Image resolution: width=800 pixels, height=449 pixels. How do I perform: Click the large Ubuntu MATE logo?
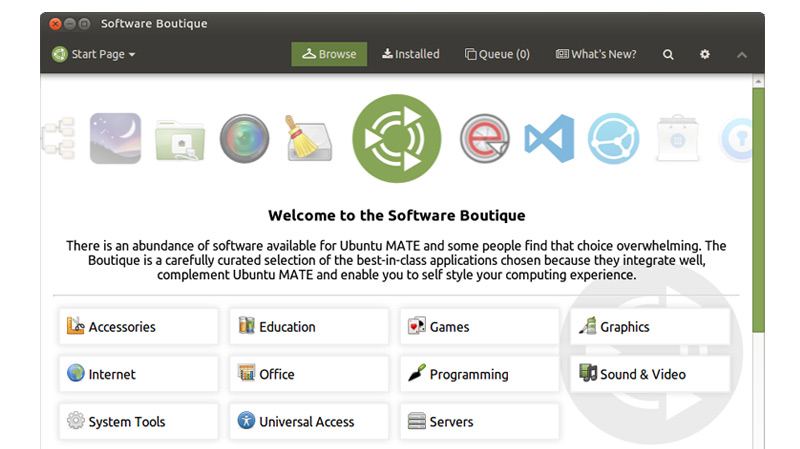coord(397,138)
